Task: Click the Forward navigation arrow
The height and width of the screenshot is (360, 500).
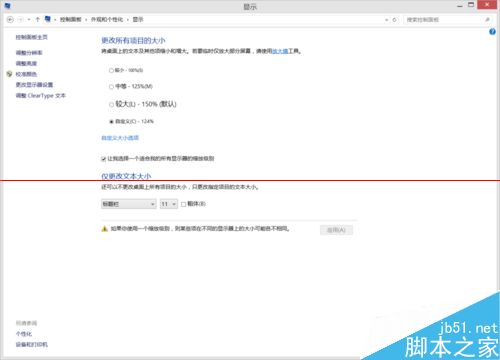Action: [20, 20]
